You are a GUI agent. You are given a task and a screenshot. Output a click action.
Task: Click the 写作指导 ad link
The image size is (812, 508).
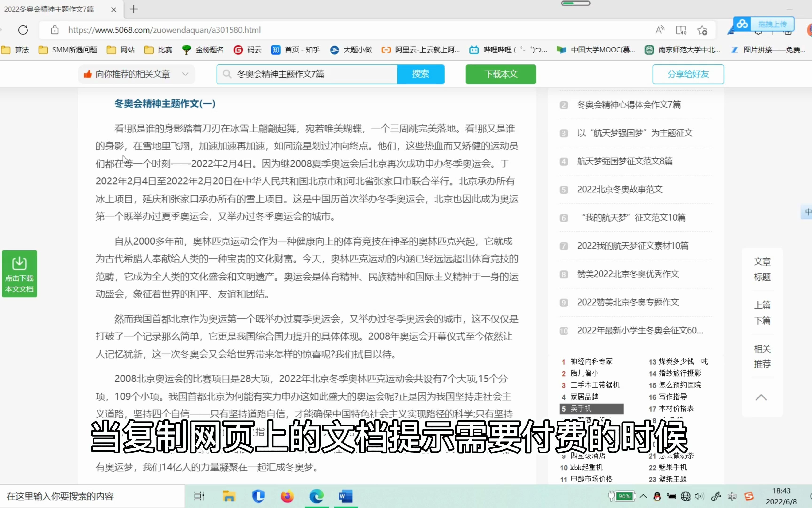(x=673, y=397)
